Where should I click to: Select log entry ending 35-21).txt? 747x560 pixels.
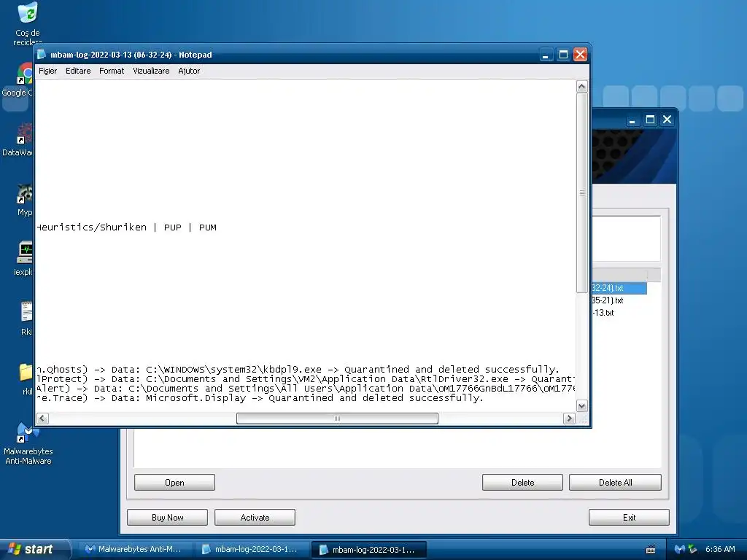click(x=608, y=300)
